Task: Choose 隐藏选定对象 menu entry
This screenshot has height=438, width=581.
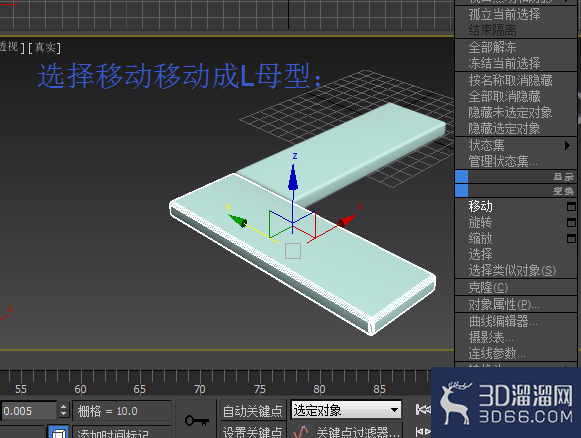Action: point(504,129)
